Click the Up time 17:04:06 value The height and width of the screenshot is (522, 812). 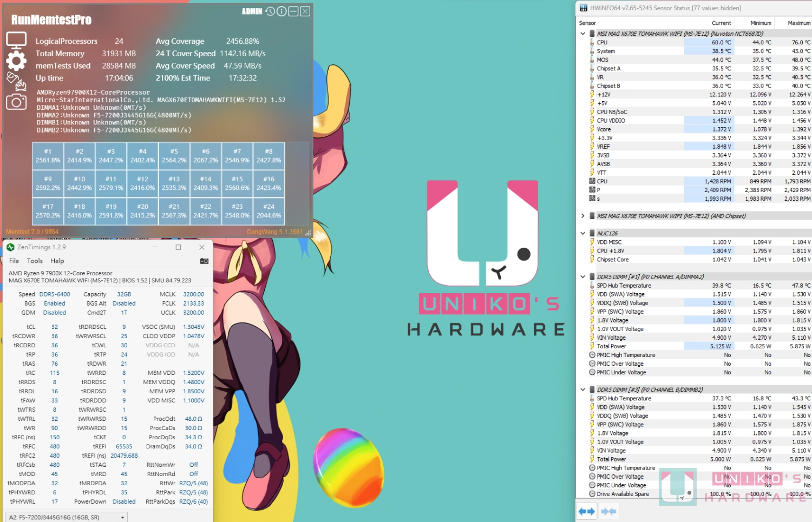119,78
